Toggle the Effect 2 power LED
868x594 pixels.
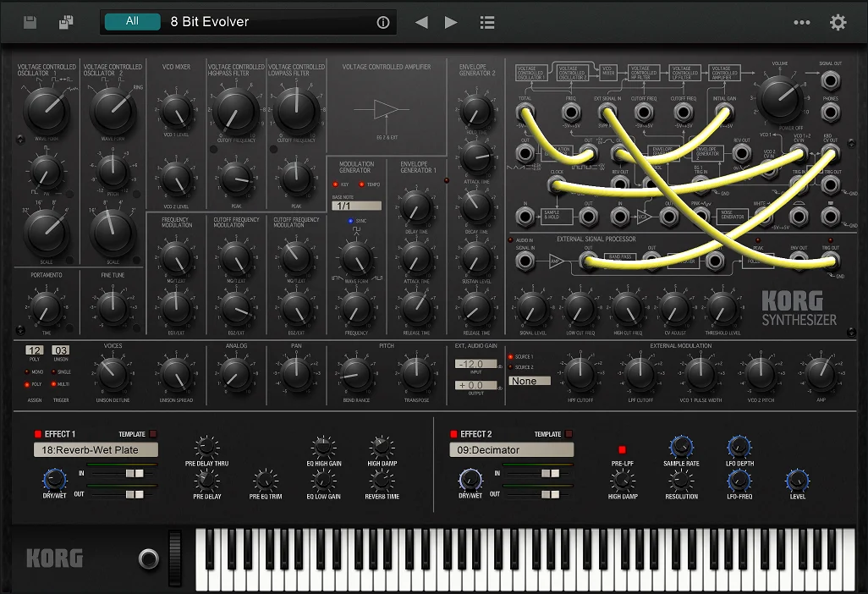454,434
